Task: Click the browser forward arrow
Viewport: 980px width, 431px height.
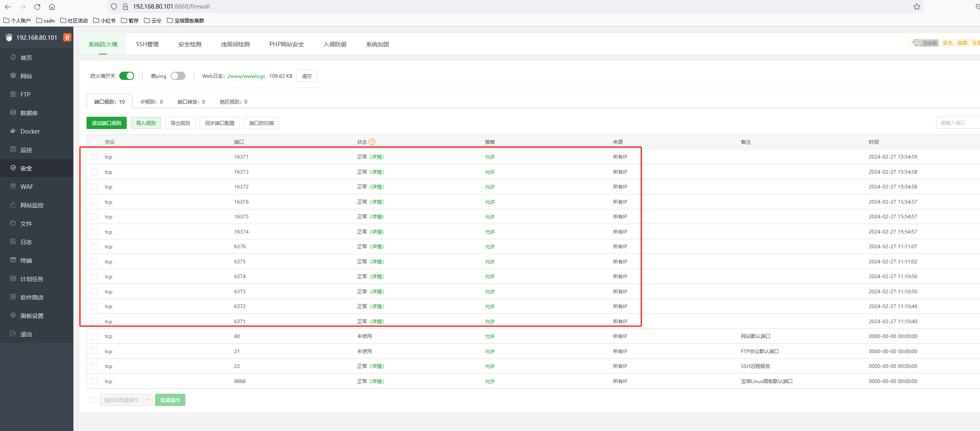Action: pos(23,7)
